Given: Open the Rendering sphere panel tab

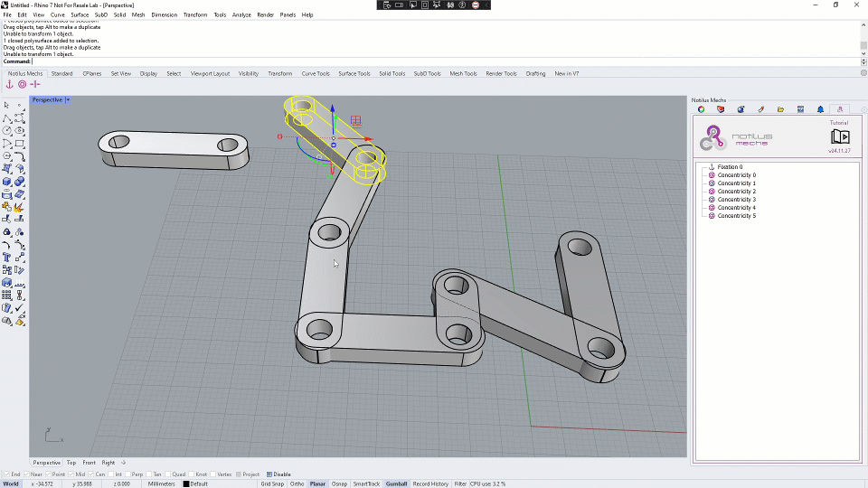Looking at the screenshot, I should click(741, 109).
